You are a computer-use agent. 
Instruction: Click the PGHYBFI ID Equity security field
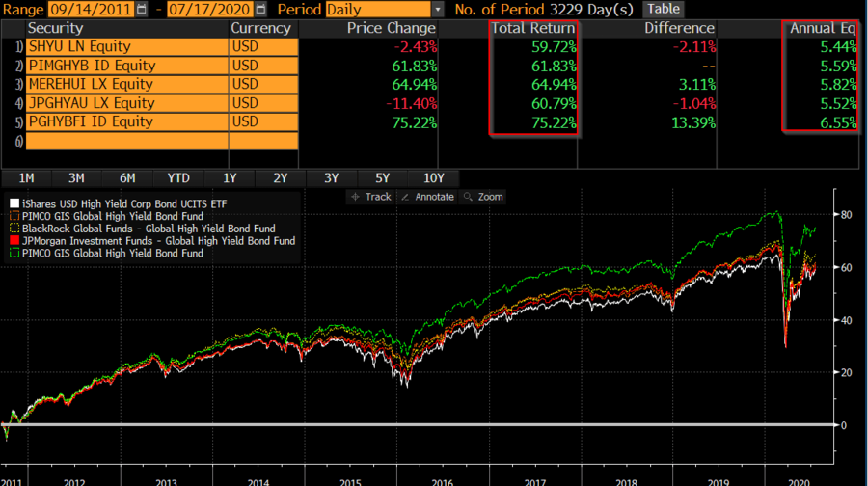click(126, 121)
